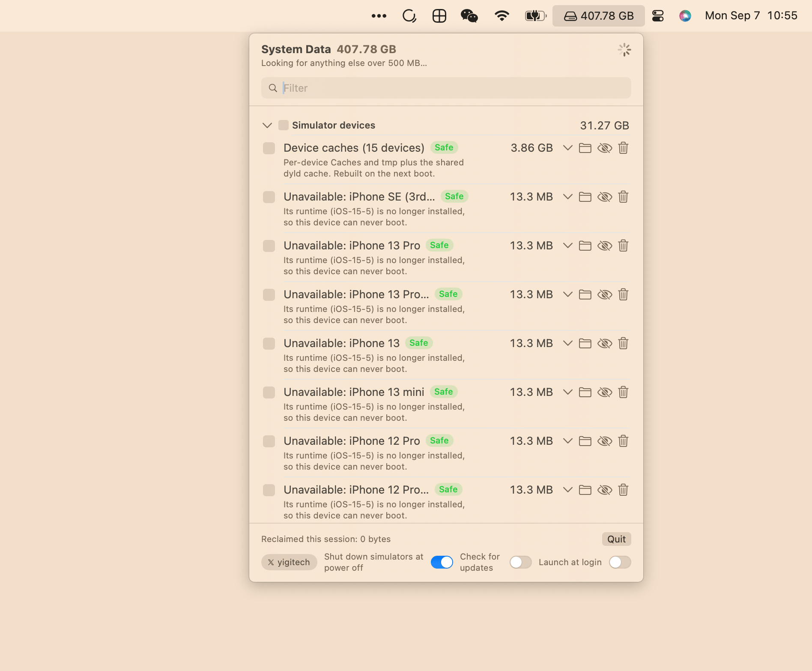Trash the Unavailable: iPhone SE (3rd… entry
The image size is (812, 671).
(624, 197)
